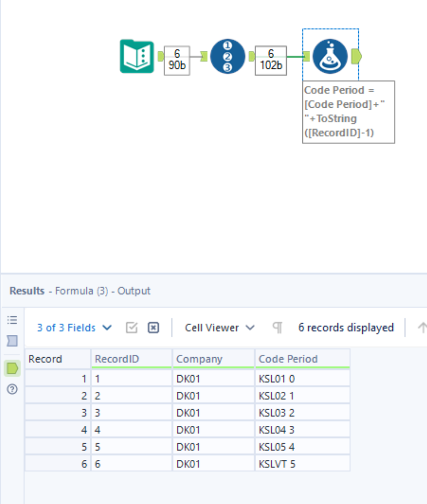The width and height of the screenshot is (427, 504).
Task: Click the metadata list icon in Results sidebar
Action: [x=12, y=320]
